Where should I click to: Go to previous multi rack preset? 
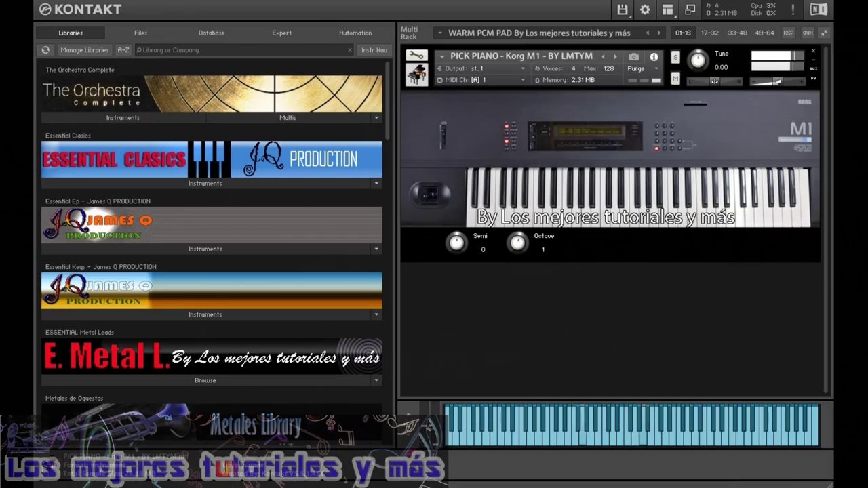647,33
